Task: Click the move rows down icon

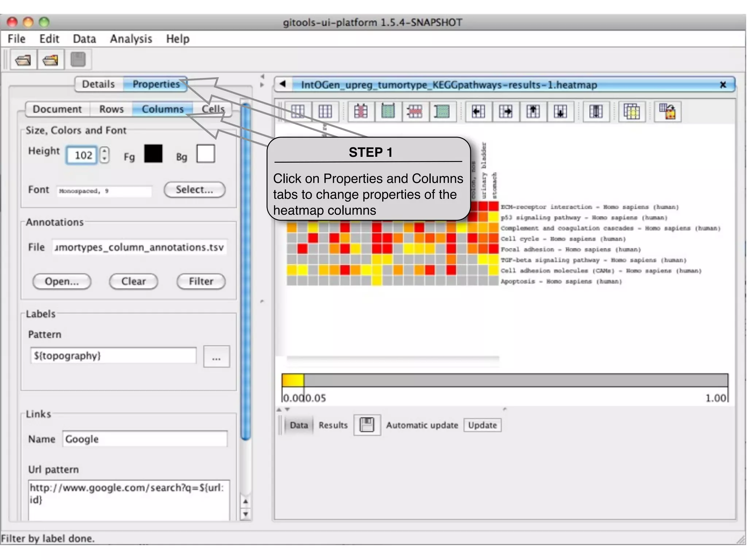Action: 560,111
